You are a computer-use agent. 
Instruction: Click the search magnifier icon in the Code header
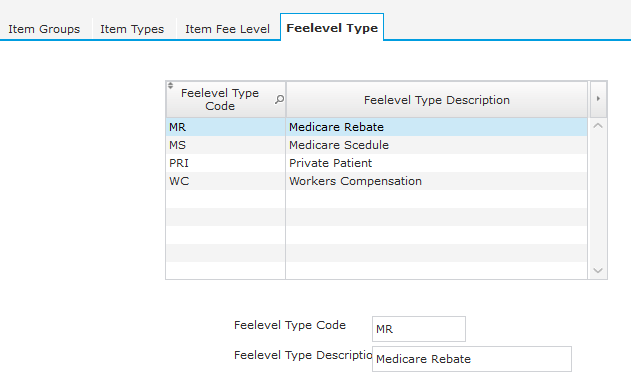pyautogui.click(x=279, y=99)
